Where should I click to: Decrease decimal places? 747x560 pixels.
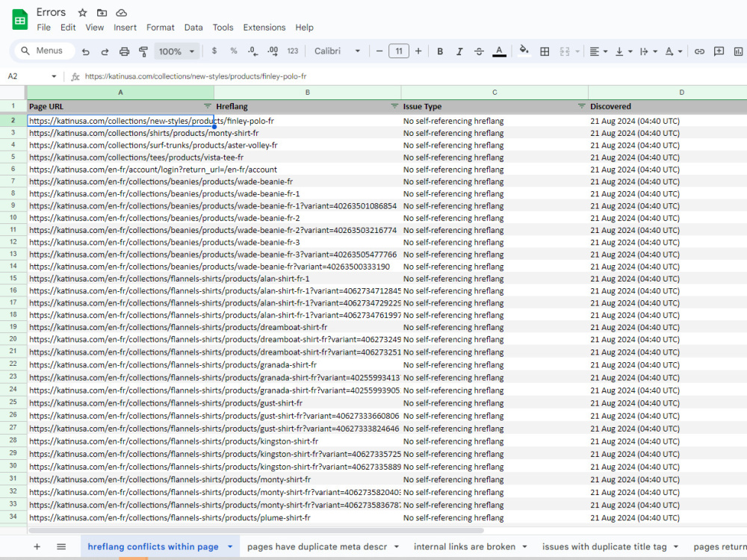click(253, 51)
